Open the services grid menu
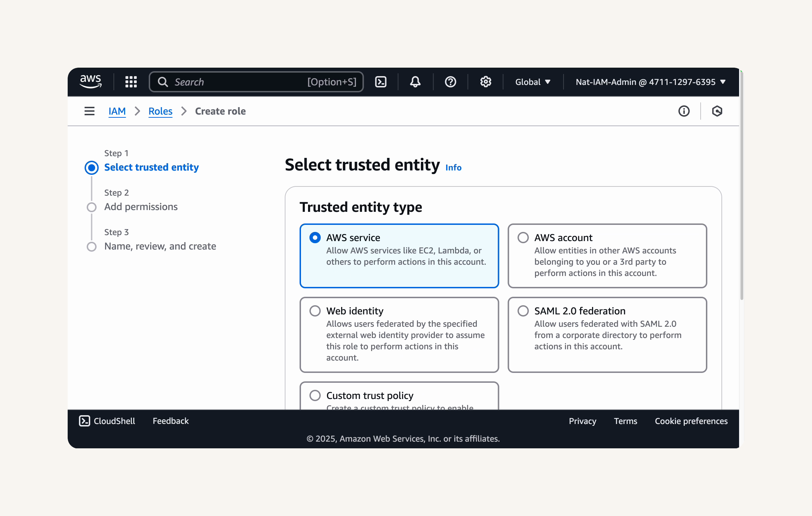 coord(131,82)
